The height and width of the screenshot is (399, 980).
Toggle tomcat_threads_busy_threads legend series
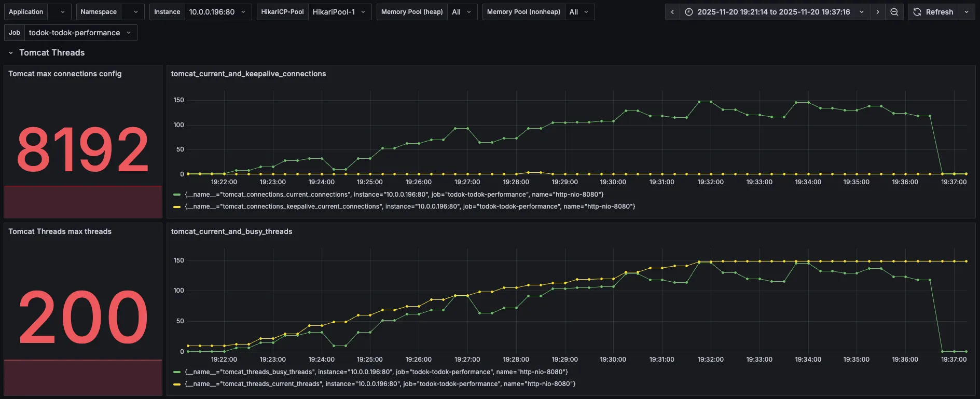tap(376, 372)
